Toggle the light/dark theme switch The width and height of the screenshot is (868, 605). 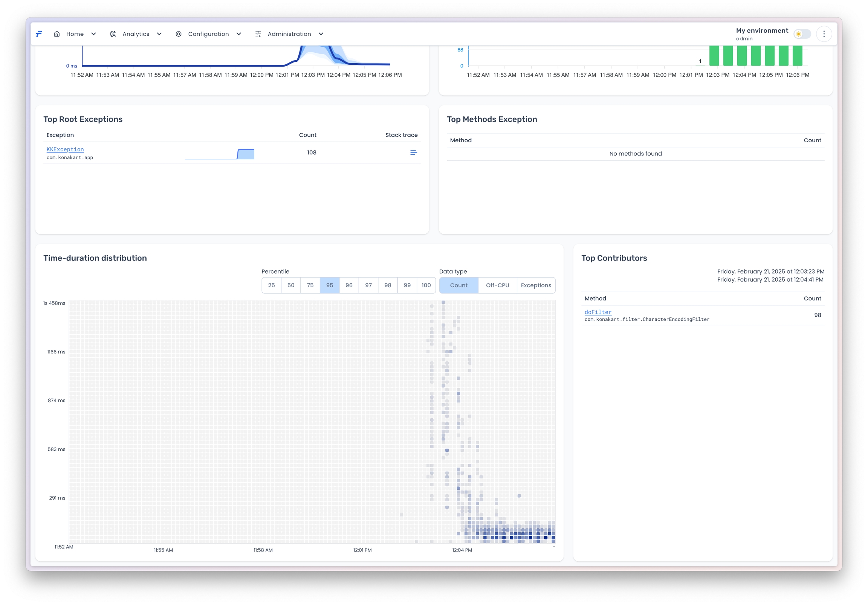coord(802,34)
